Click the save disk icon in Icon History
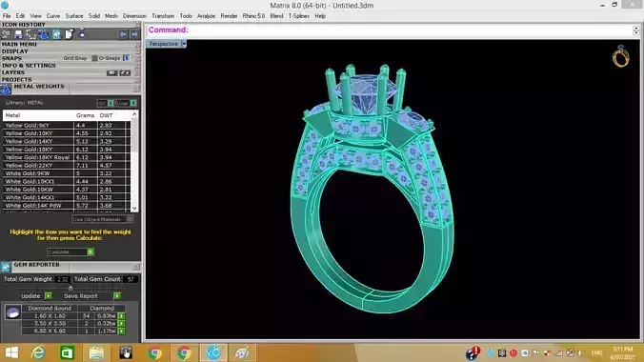This screenshot has height=362, width=644. pos(18,34)
